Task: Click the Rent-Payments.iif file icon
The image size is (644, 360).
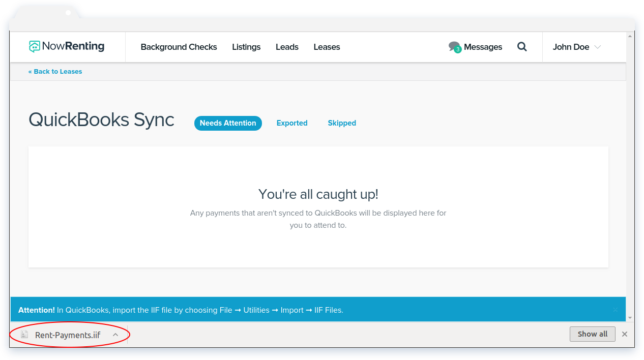Action: 24,335
